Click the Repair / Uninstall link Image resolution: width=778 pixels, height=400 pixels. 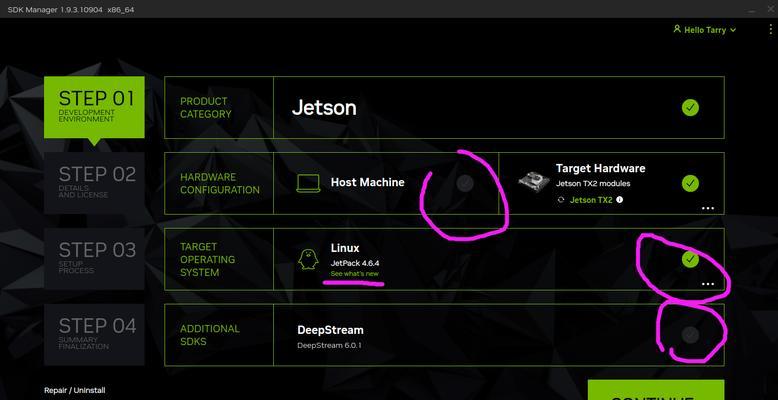(x=74, y=391)
